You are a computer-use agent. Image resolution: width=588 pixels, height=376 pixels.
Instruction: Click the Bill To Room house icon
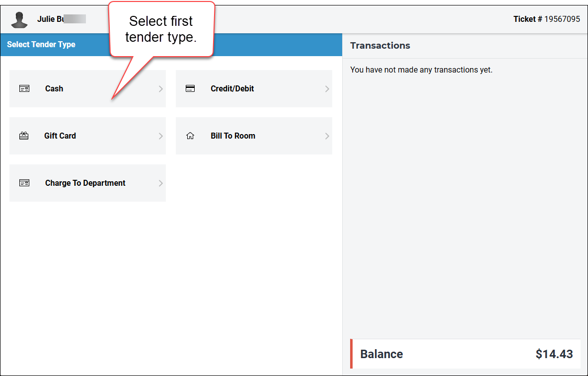coord(190,136)
